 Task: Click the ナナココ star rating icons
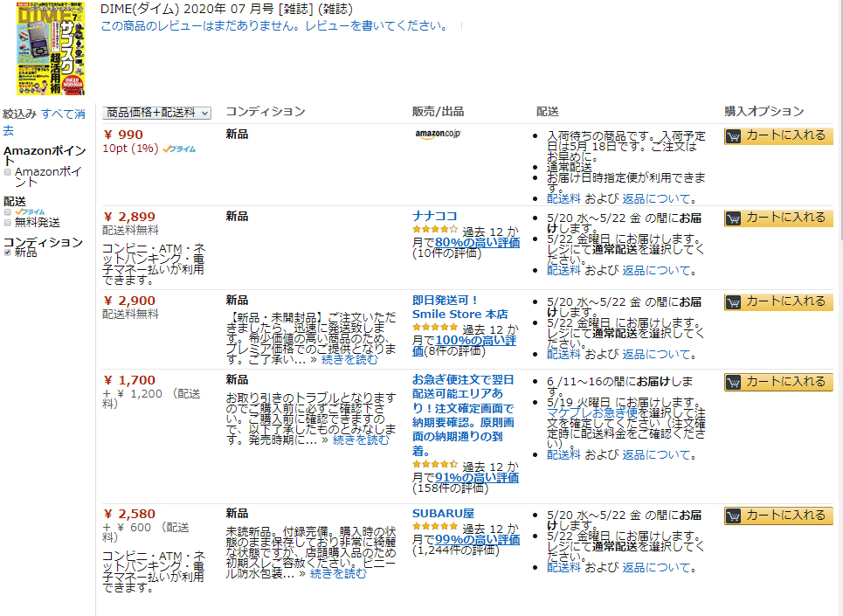(x=435, y=230)
